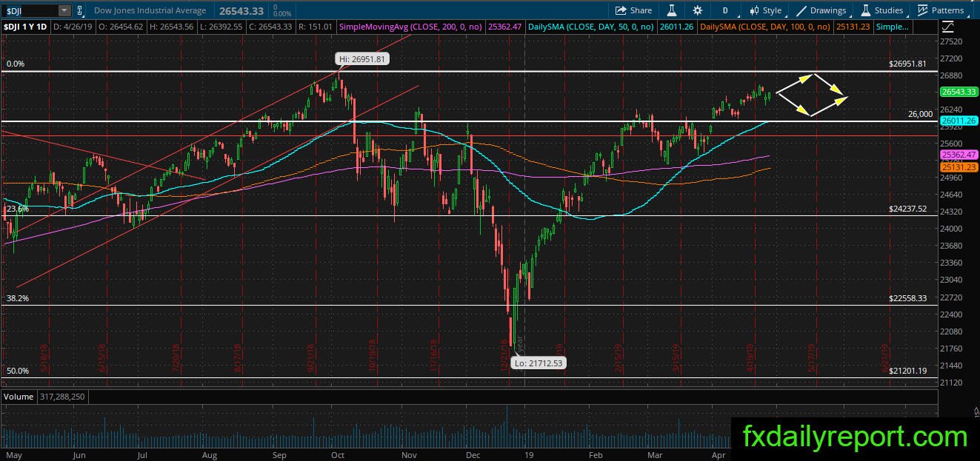Click the $24237.52 Fibonacci level label

click(907, 209)
